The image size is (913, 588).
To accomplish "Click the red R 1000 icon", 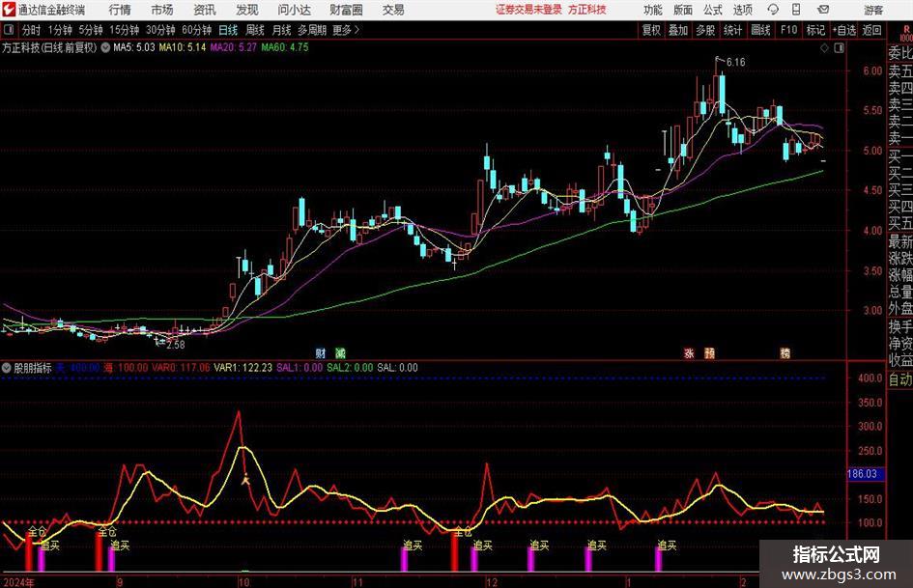I will click(x=906, y=33).
